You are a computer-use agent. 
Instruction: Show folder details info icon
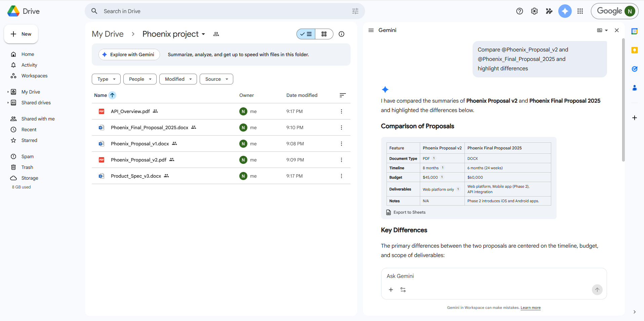click(x=341, y=34)
